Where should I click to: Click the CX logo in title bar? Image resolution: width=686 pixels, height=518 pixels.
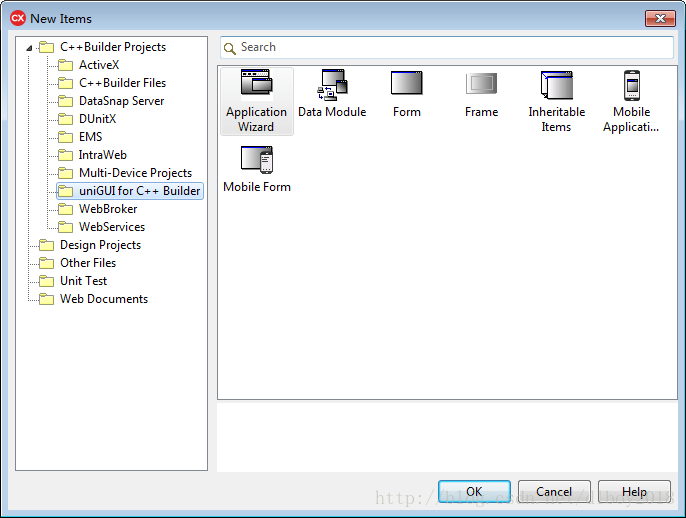[18, 18]
